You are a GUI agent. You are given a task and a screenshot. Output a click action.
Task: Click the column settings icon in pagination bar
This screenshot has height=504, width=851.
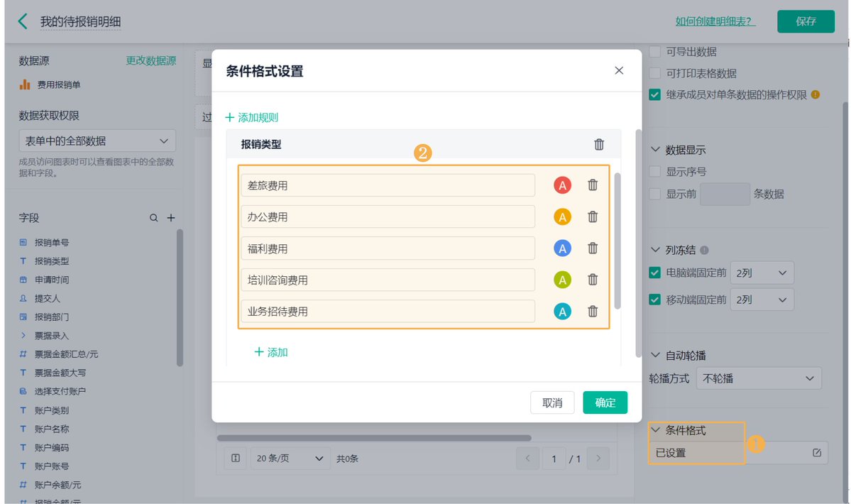coord(236,458)
